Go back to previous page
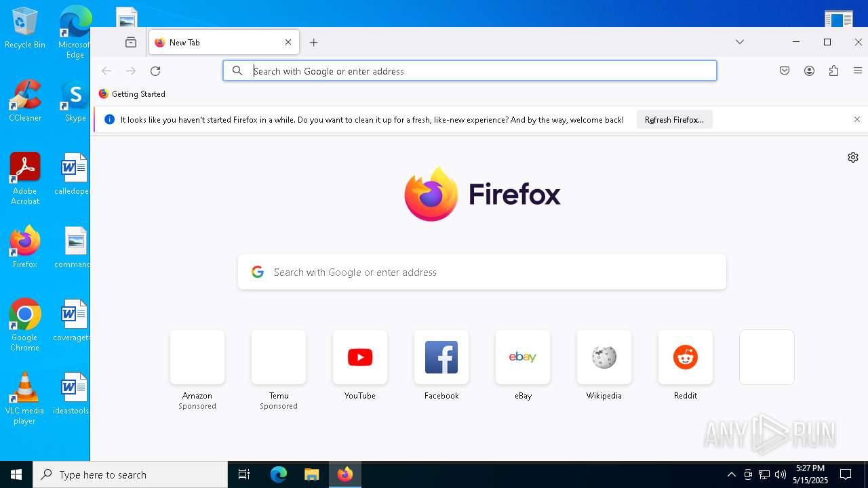This screenshot has width=868, height=488. pos(106,70)
